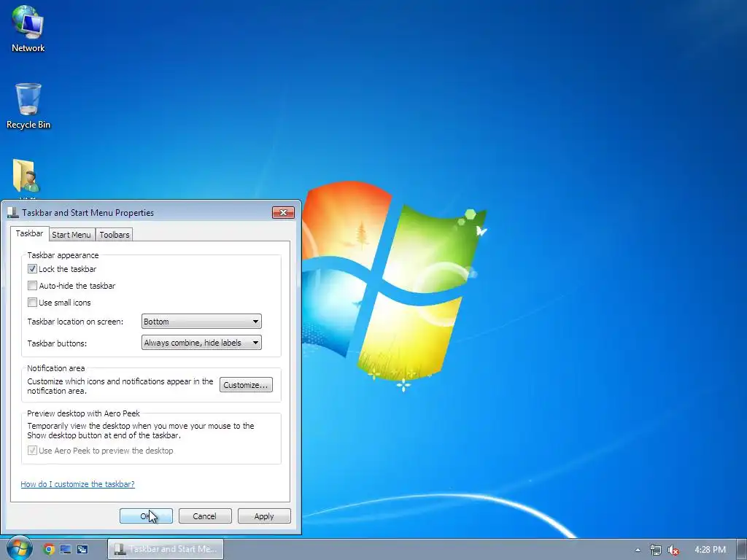Confirm with the OK button
The image size is (747, 560).
tap(146, 516)
